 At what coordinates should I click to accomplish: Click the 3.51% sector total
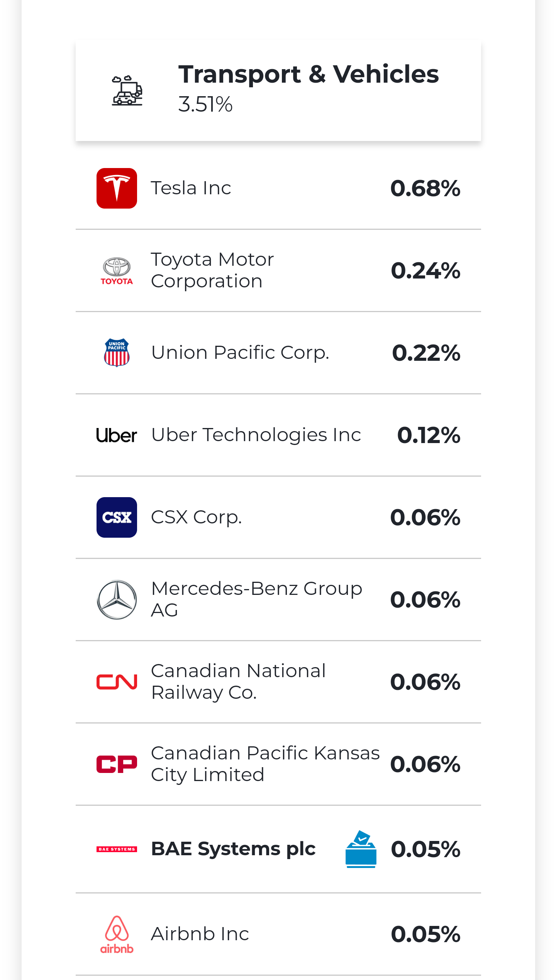click(x=205, y=104)
